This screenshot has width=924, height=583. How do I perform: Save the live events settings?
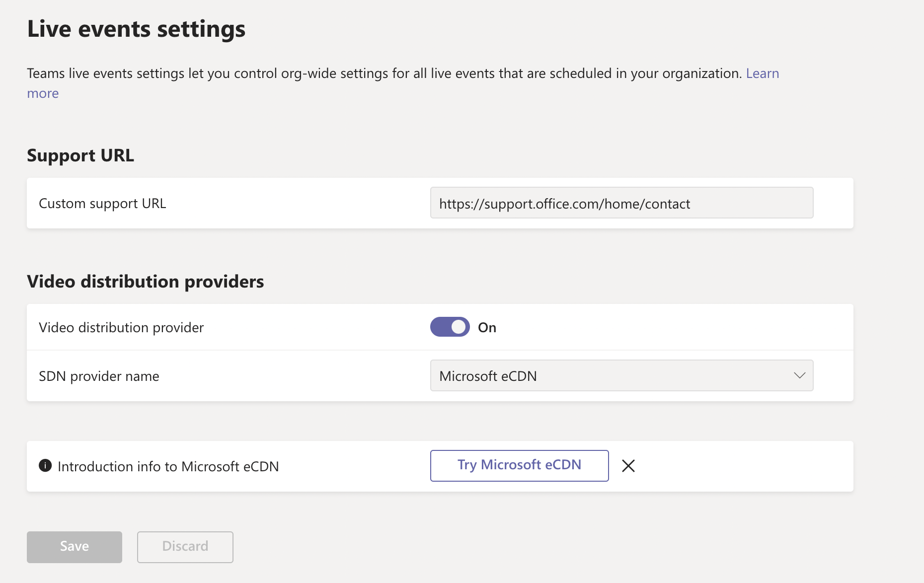[74, 546]
